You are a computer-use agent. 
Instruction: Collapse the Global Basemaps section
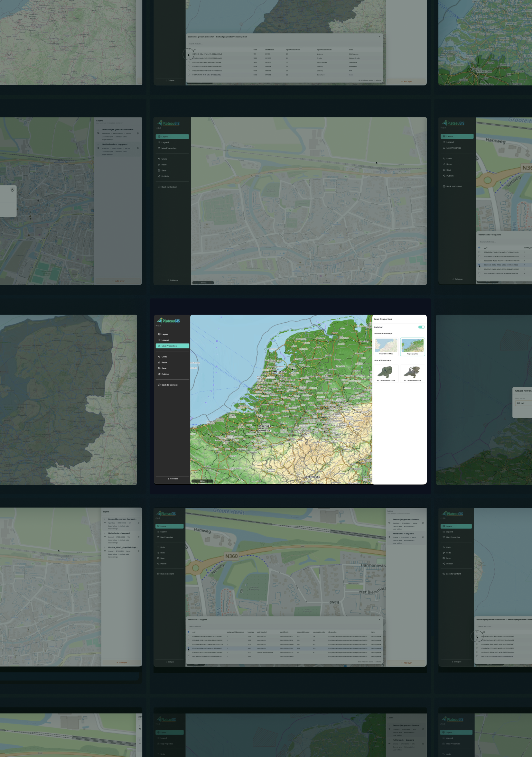[383, 333]
